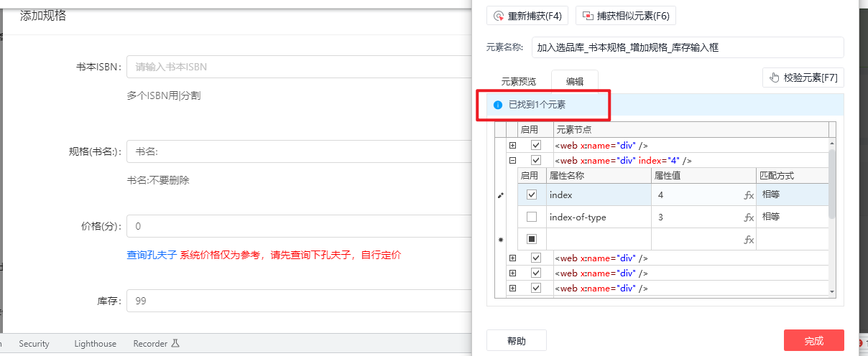
Task: Open the fx expression editor for the index row
Action: coord(748,195)
